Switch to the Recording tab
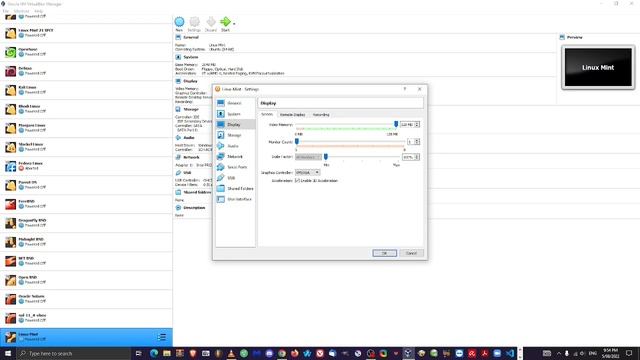 tap(321, 115)
